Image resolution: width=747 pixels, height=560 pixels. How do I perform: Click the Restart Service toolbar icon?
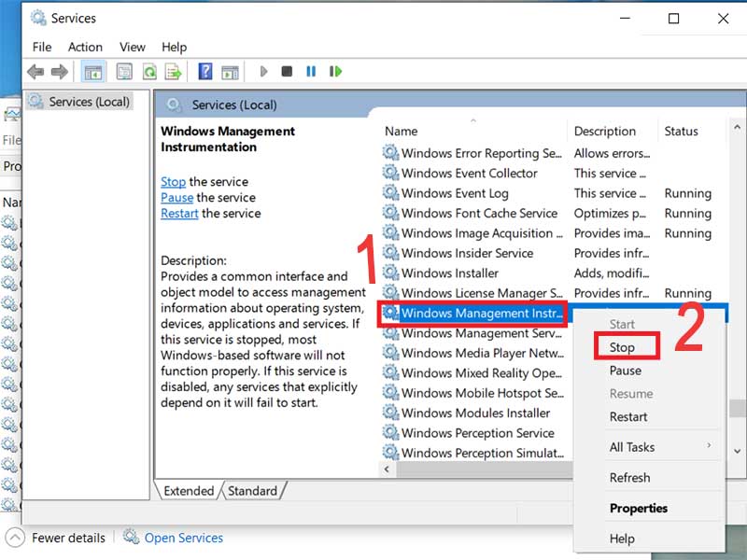click(x=333, y=72)
